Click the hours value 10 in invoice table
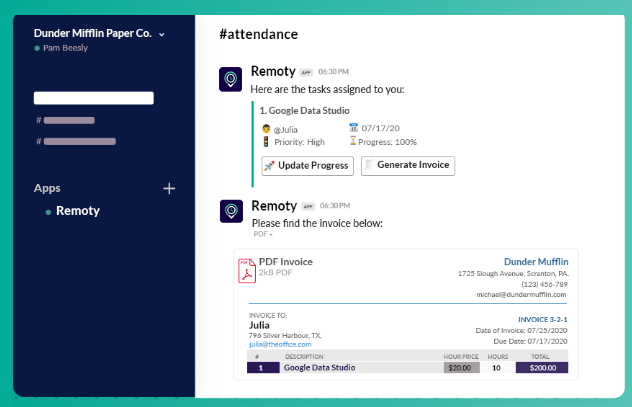632x407 pixels. pos(496,368)
